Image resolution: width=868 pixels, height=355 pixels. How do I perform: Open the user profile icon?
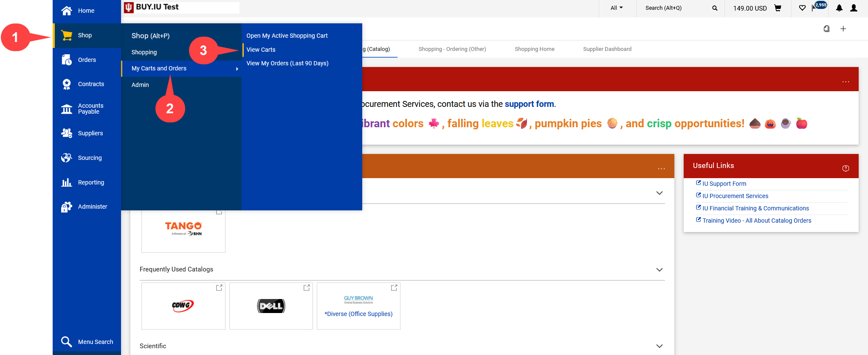[x=854, y=8]
